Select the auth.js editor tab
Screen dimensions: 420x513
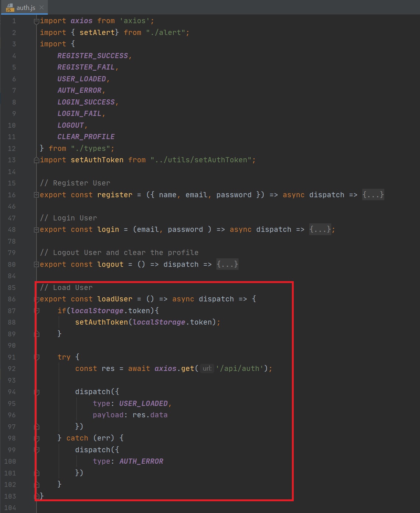point(25,7)
